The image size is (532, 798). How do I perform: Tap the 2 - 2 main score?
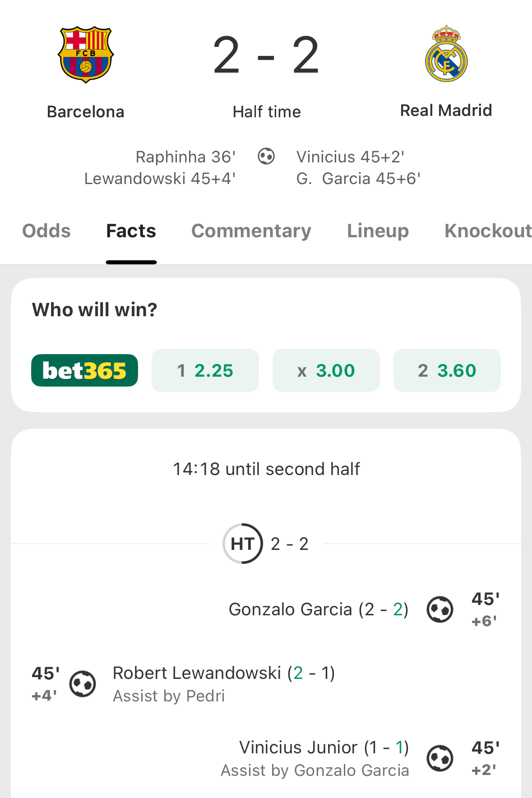click(x=266, y=55)
